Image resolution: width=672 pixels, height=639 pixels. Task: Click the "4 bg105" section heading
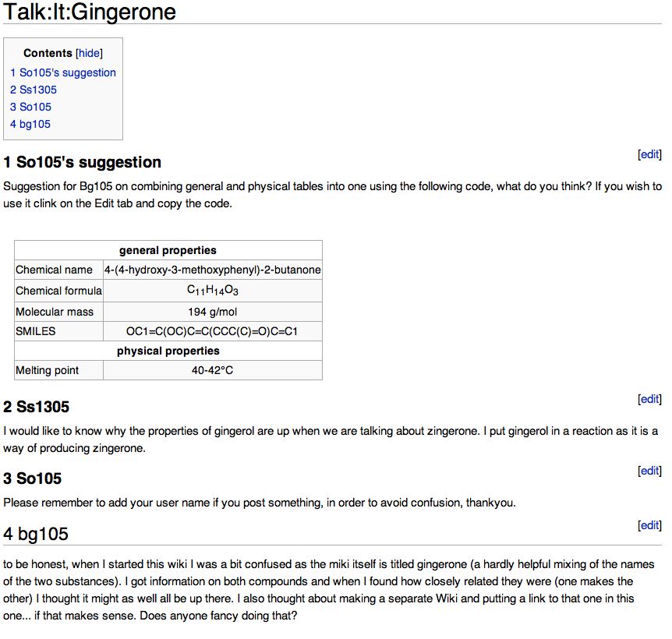click(36, 534)
